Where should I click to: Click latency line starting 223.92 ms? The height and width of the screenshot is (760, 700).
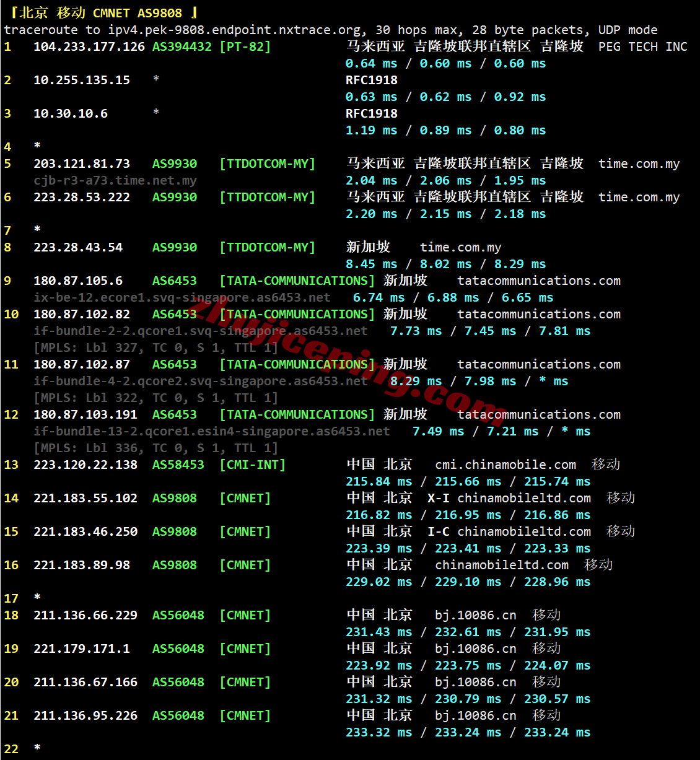pyautogui.click(x=468, y=665)
